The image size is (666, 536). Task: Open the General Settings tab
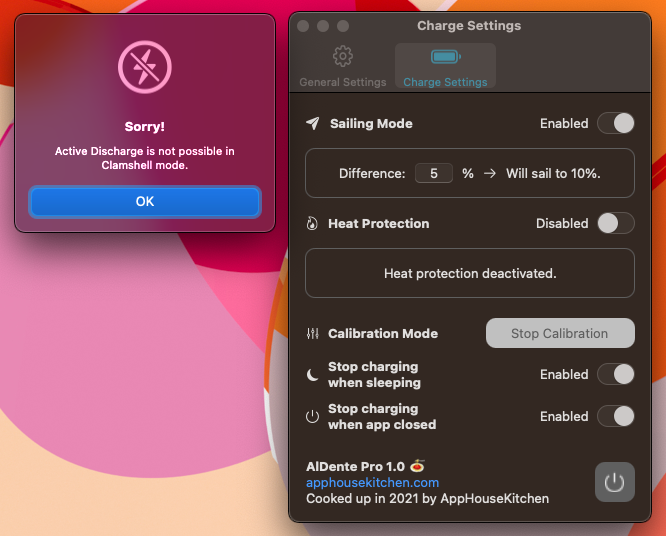343,66
